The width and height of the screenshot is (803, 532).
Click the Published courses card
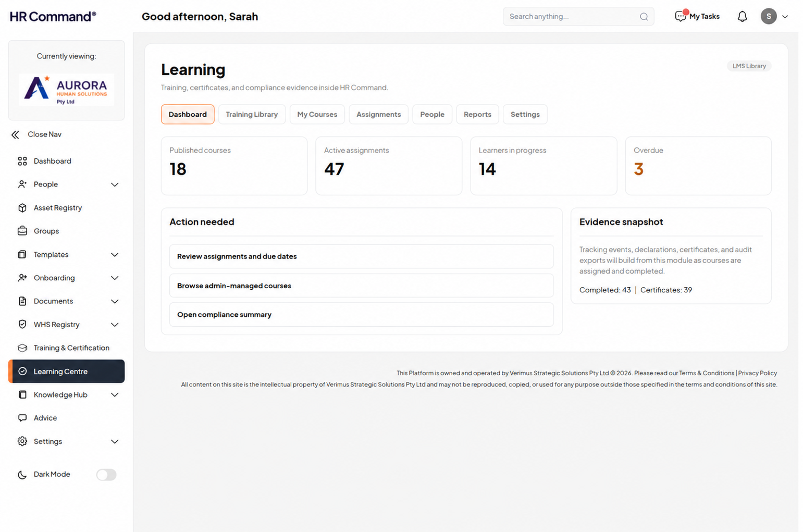pos(234,166)
